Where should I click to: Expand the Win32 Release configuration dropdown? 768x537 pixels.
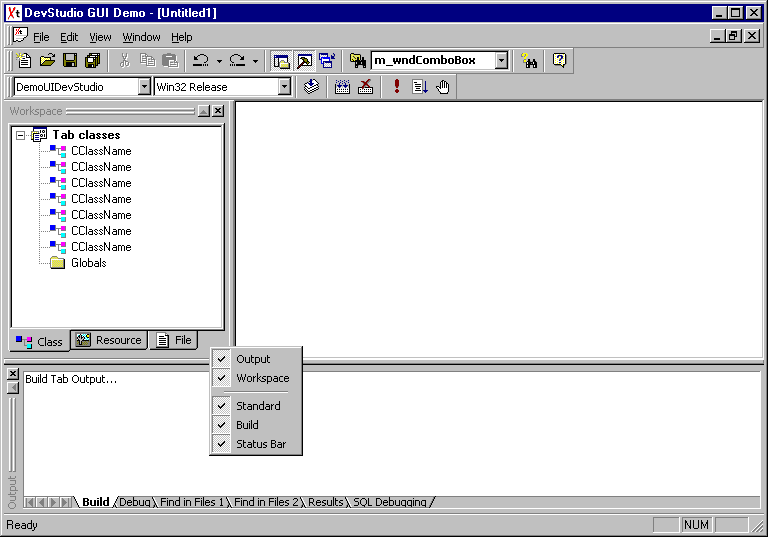284,87
